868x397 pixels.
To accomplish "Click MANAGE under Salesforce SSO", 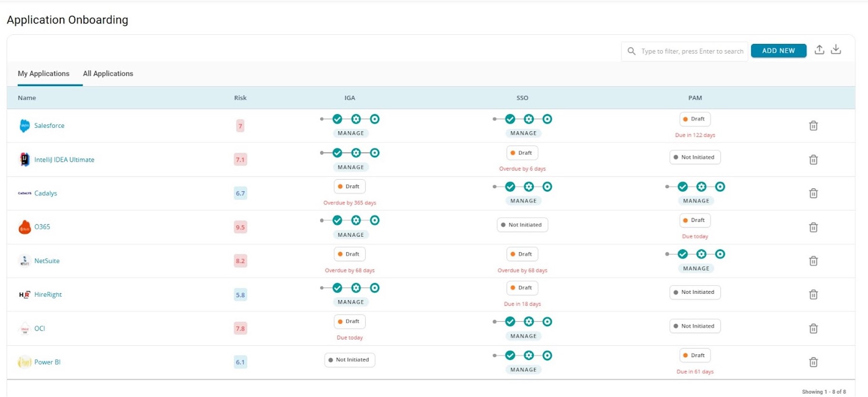I will pos(523,133).
